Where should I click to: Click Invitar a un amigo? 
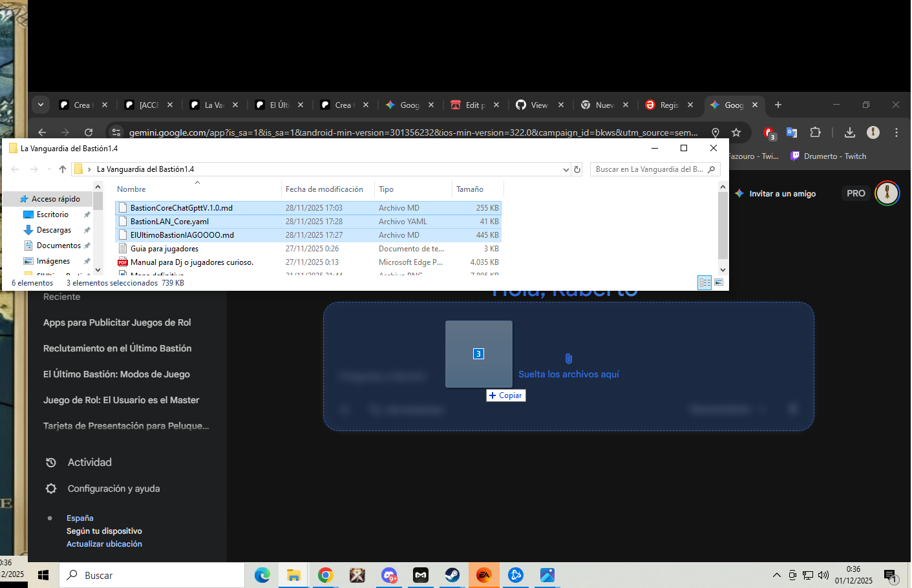776,194
